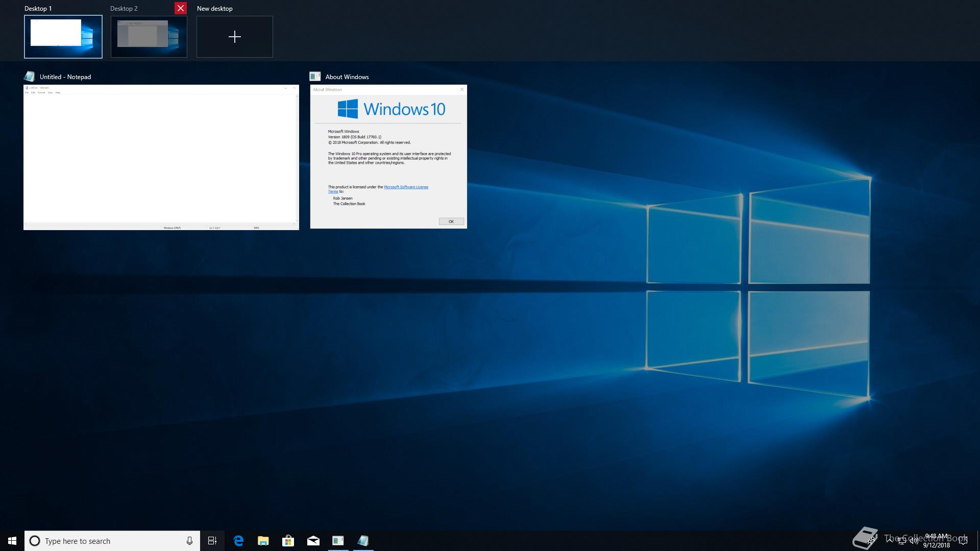Launch Microsoft Edge from the taskbar
Screen dimensions: 980x551
(238, 541)
